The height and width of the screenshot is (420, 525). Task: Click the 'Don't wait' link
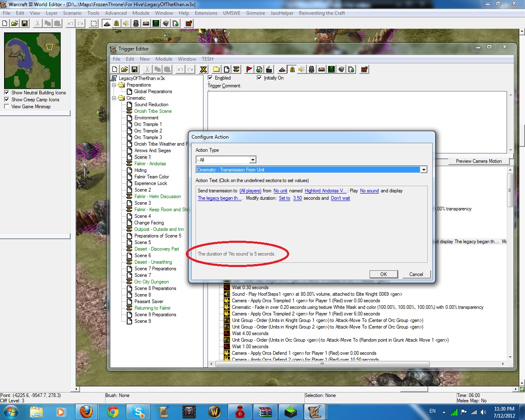340,198
